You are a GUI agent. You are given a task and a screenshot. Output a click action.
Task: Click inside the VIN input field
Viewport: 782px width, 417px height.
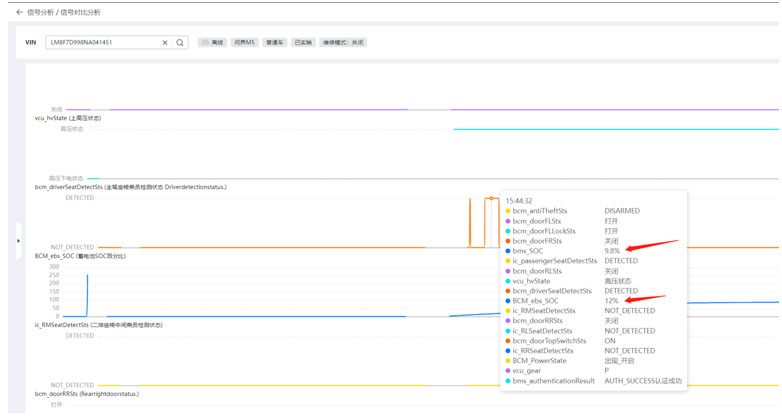(x=100, y=43)
